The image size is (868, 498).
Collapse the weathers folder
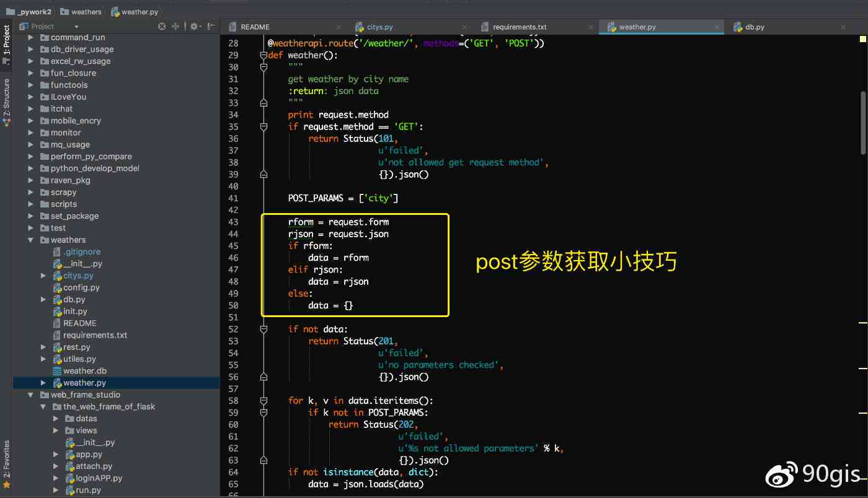tap(29, 240)
